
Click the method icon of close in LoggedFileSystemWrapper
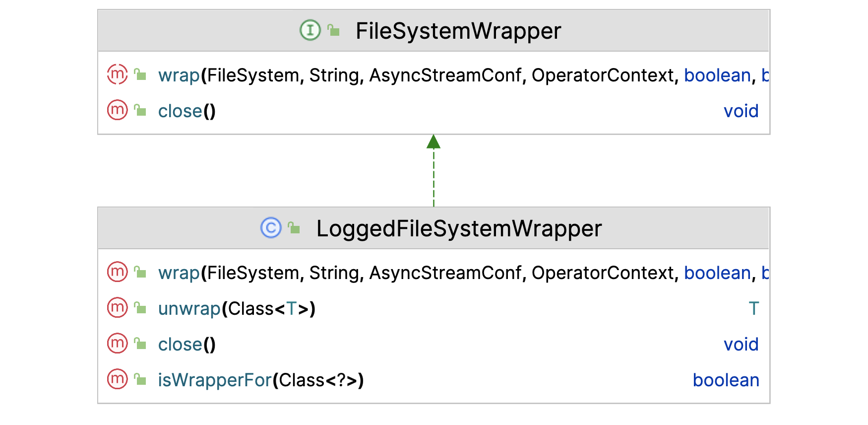coord(118,344)
